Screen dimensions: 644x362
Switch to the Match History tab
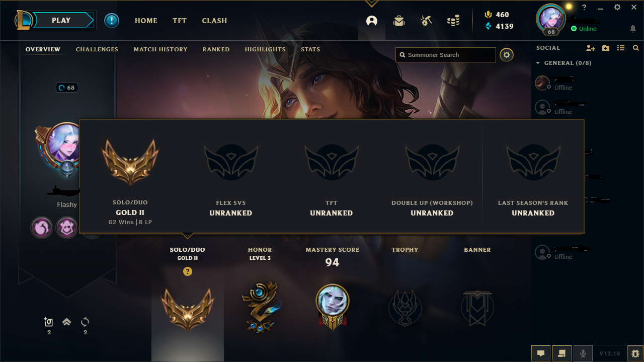point(160,49)
